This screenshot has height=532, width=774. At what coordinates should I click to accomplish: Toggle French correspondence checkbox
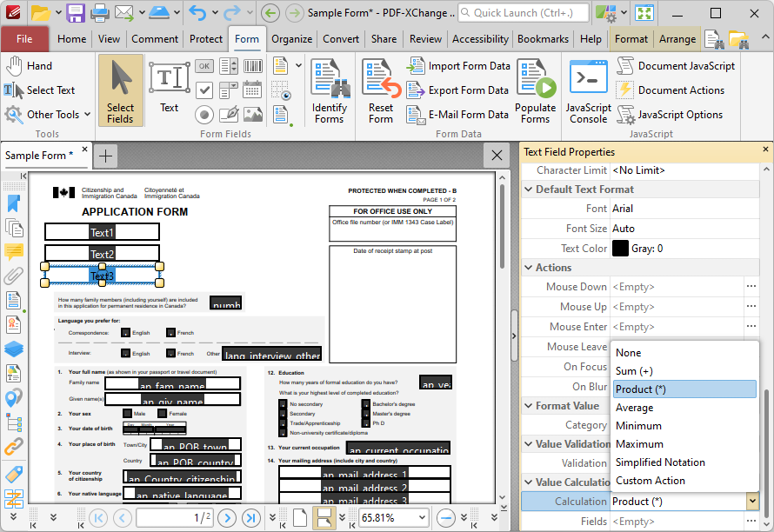click(170, 333)
